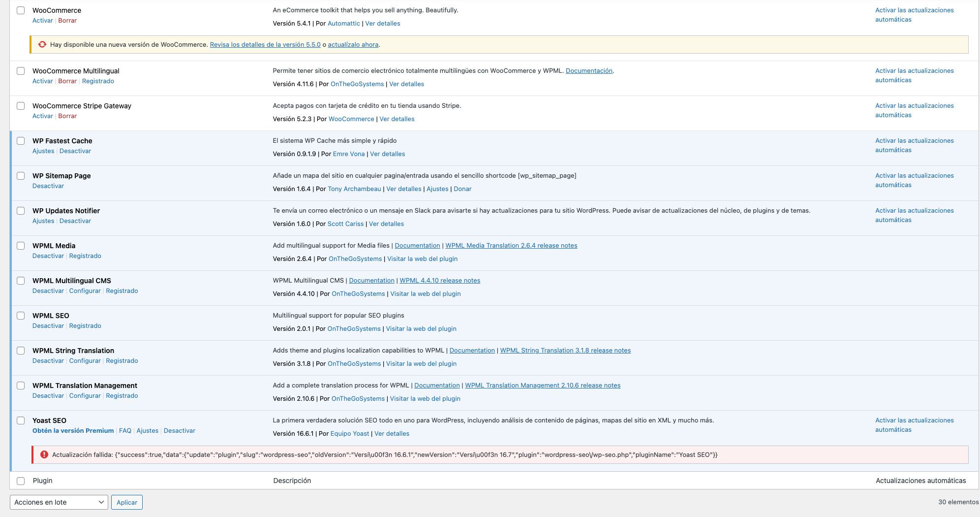
Task: Open Ver detalles for WooCommerce Stripe Gateway
Action: (397, 119)
